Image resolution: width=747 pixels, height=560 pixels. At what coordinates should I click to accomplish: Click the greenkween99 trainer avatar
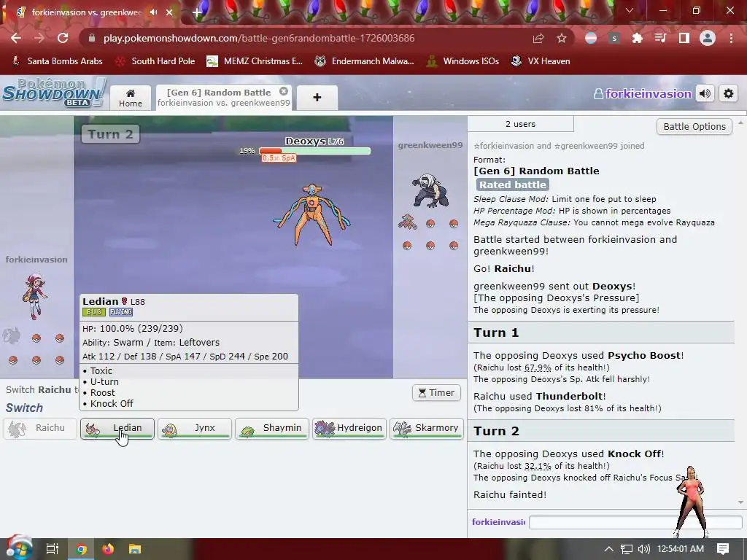coord(430,190)
